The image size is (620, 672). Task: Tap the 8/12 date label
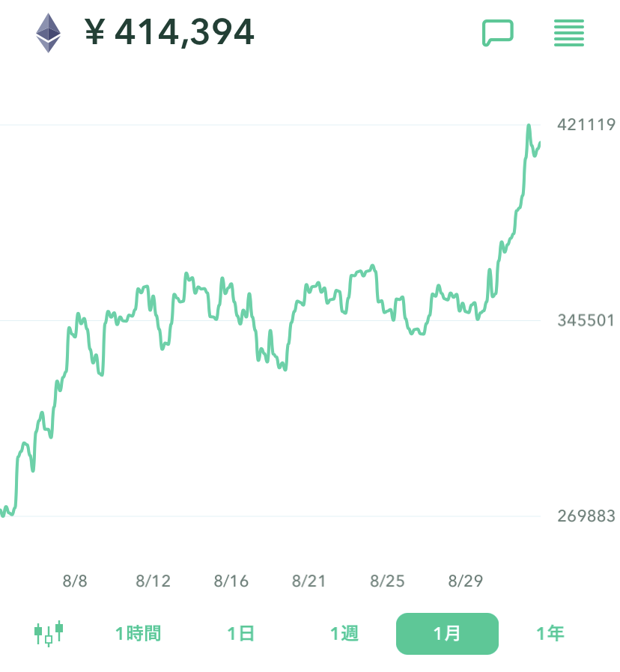click(x=154, y=581)
